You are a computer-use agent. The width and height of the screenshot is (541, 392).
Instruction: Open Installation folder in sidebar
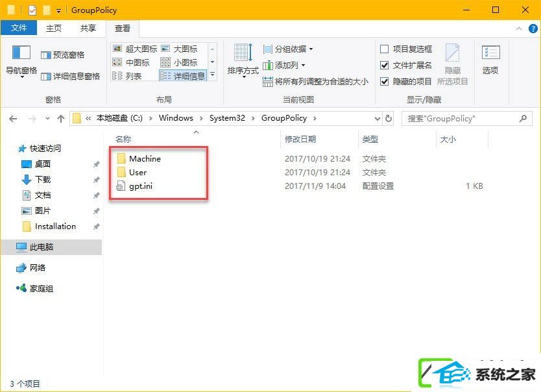49,227
